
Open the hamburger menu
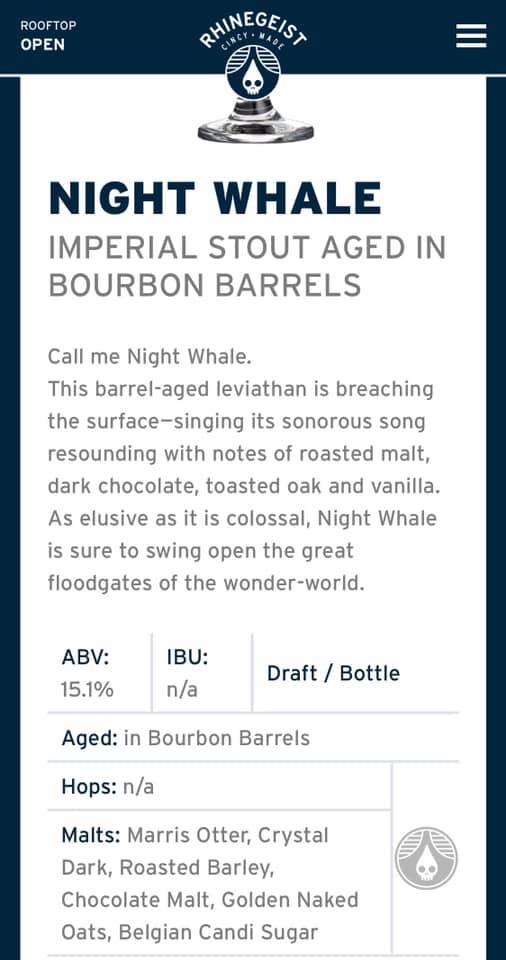point(471,36)
